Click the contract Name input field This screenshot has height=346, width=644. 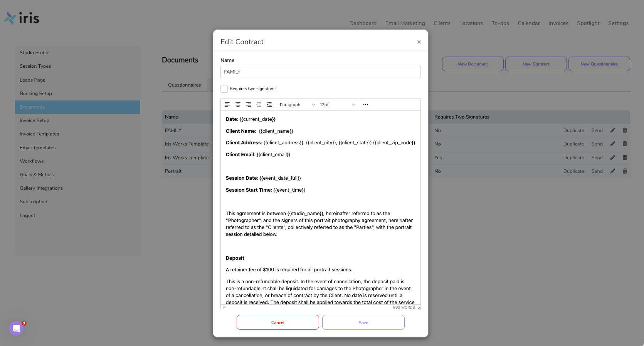tap(320, 72)
